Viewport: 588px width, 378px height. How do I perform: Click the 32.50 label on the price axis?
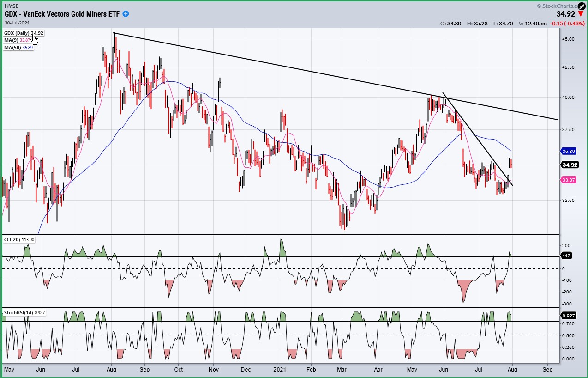pyautogui.click(x=569, y=201)
